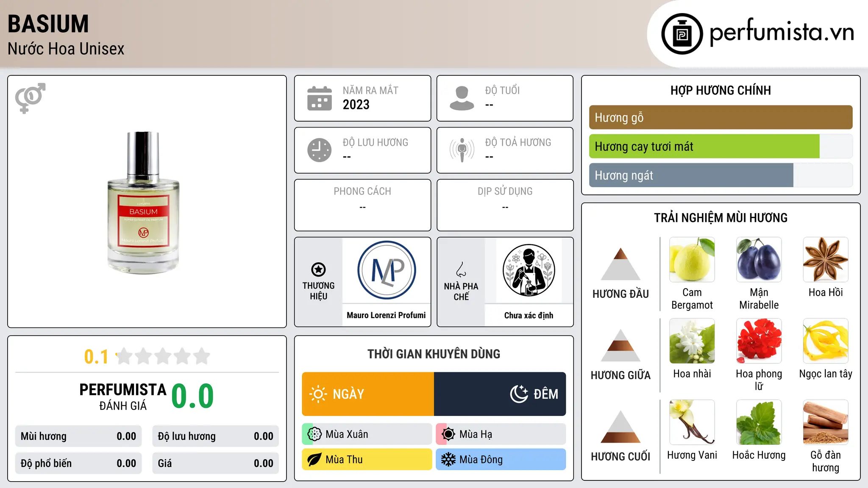
Task: Click the Trải nghiệm mùi hương heading
Action: pos(721,218)
